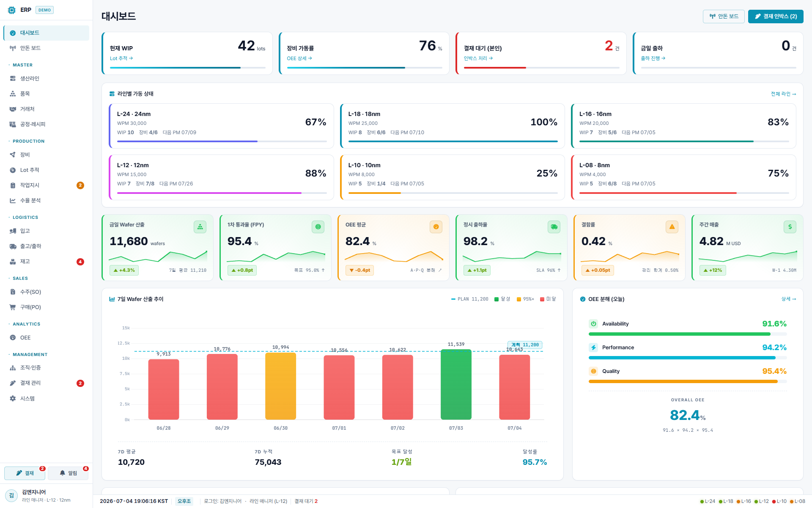The height and width of the screenshot is (508, 812).
Task: Click the dollar icon in 주간 매출 card
Action: pyautogui.click(x=790, y=227)
